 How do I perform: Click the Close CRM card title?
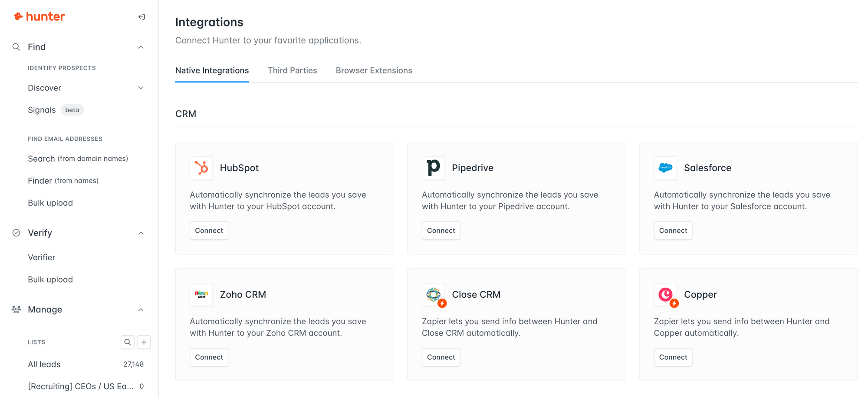pos(476,295)
